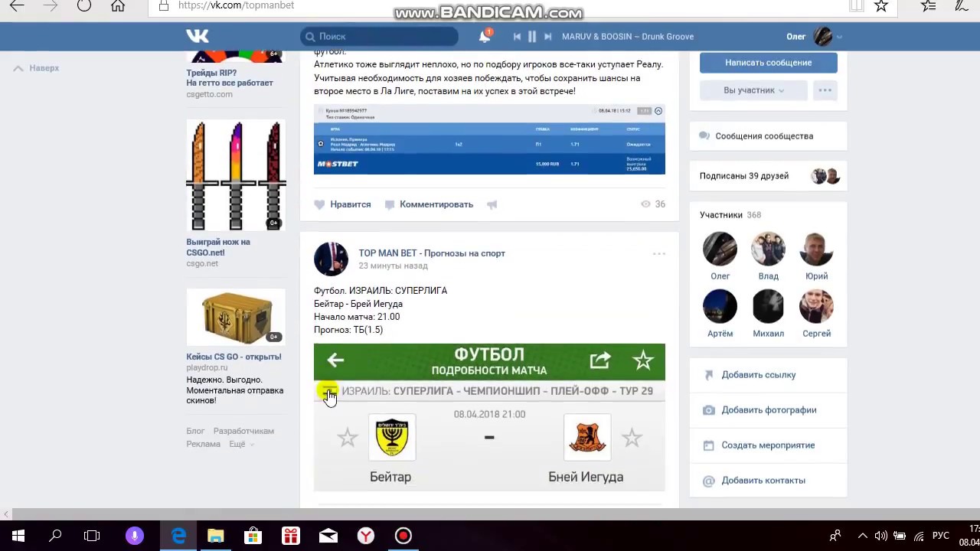The image size is (980, 551).
Task: Open Bandicam recorder taskbar icon
Action: tap(403, 536)
